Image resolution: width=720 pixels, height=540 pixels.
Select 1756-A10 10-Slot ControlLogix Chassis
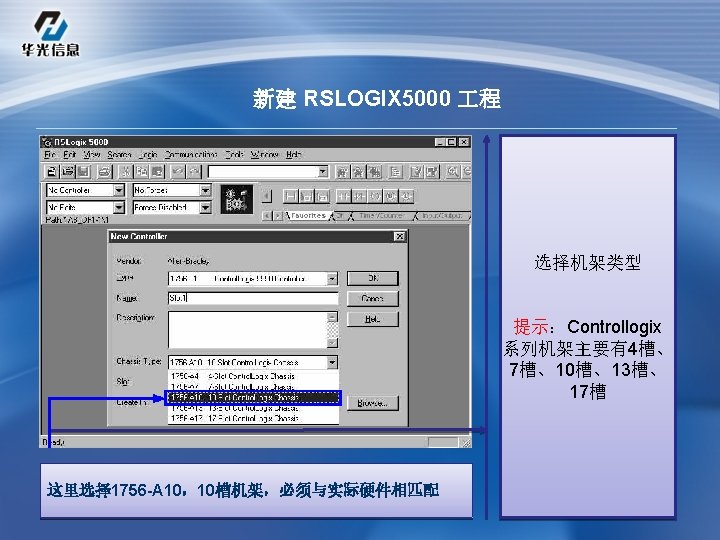[253, 397]
